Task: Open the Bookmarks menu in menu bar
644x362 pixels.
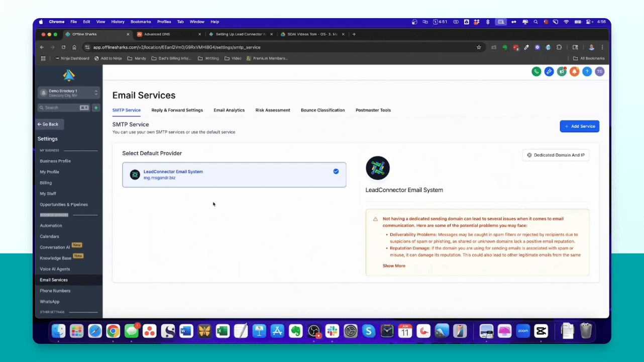Action: pyautogui.click(x=141, y=22)
